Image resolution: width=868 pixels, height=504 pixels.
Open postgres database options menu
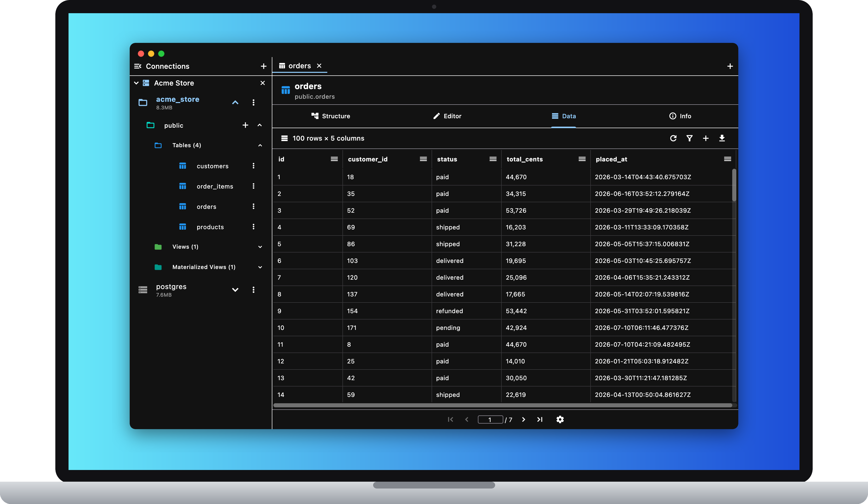coord(254,290)
